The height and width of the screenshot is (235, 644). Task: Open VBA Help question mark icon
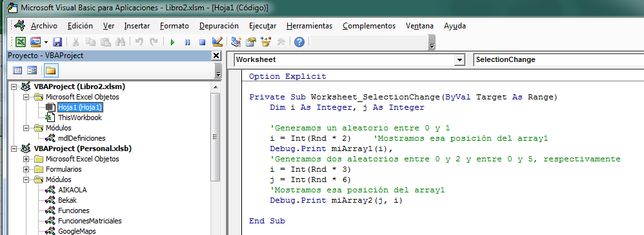coord(299,42)
